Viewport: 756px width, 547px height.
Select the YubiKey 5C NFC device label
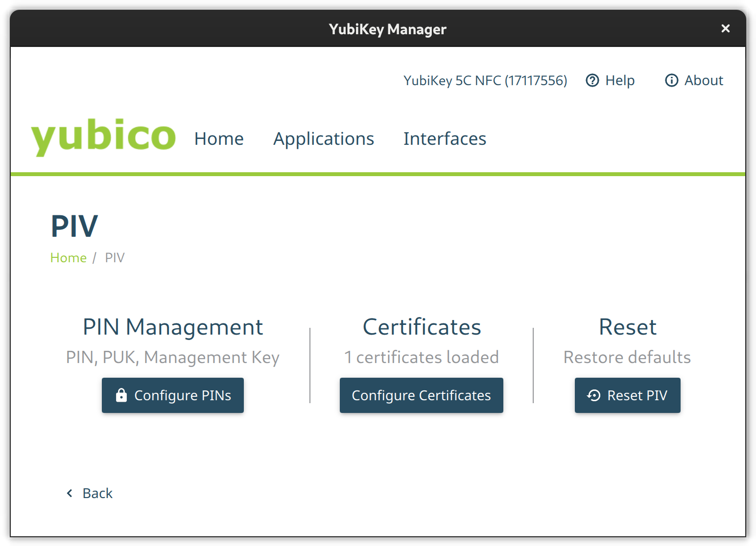coord(485,80)
